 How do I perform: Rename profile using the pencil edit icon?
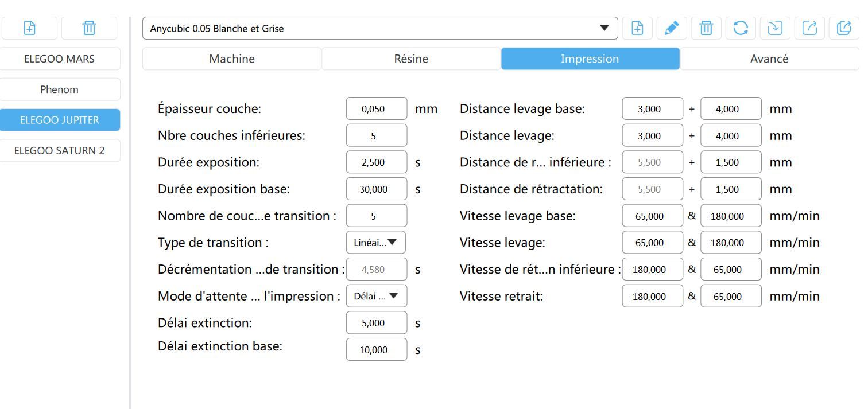tap(672, 28)
